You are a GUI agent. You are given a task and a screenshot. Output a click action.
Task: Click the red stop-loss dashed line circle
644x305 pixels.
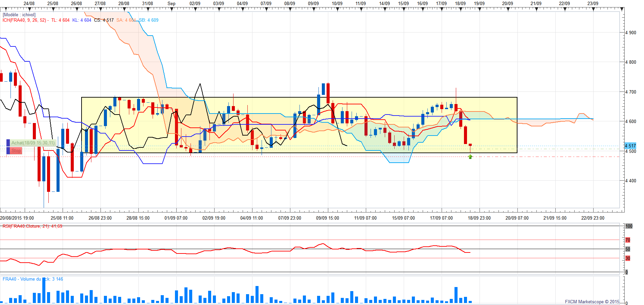coord(7,157)
